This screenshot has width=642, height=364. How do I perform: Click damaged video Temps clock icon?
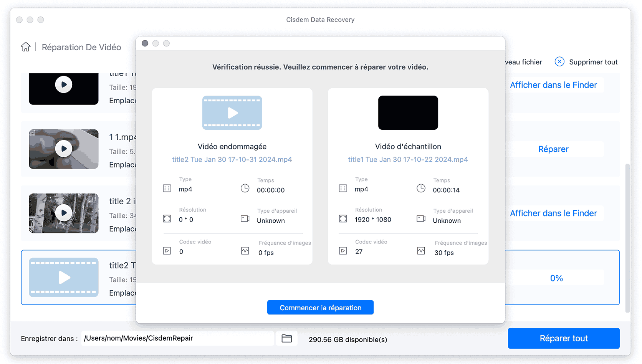click(245, 188)
